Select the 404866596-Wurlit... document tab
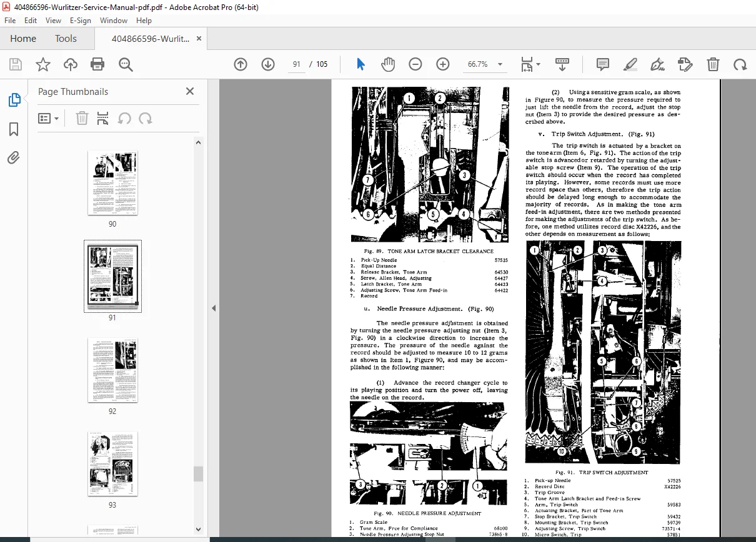The width and height of the screenshot is (756, 542). (x=151, y=39)
